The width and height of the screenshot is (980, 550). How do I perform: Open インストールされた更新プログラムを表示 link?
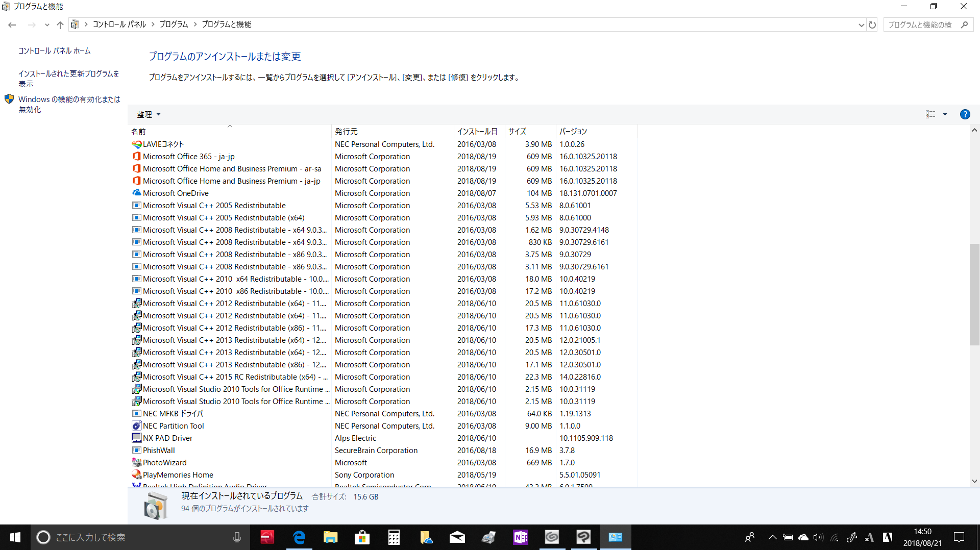(69, 79)
